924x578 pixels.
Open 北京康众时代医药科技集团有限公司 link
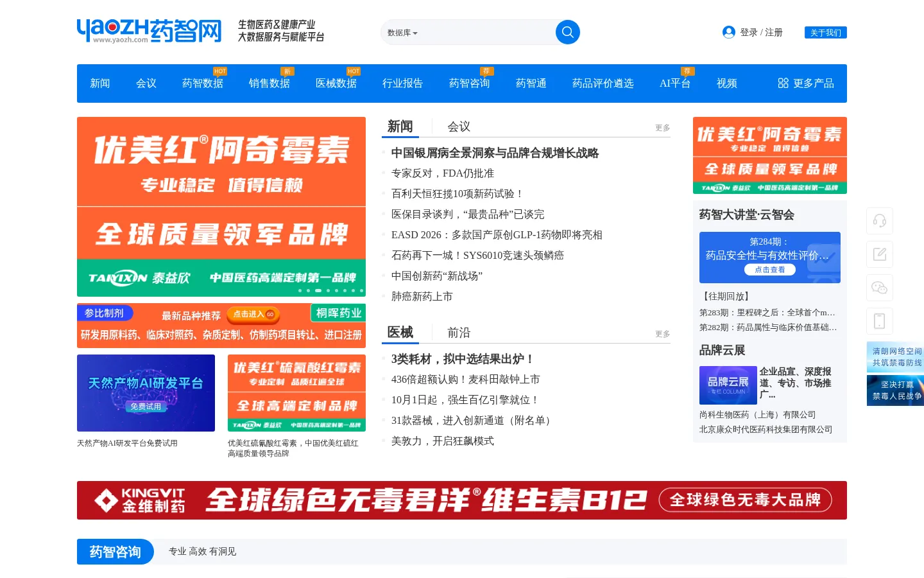[x=766, y=430]
